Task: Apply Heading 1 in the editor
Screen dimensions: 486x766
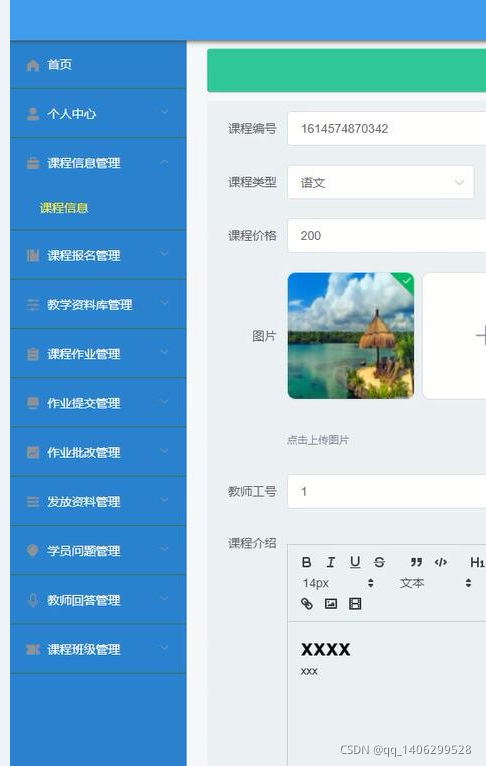Action: [477, 562]
